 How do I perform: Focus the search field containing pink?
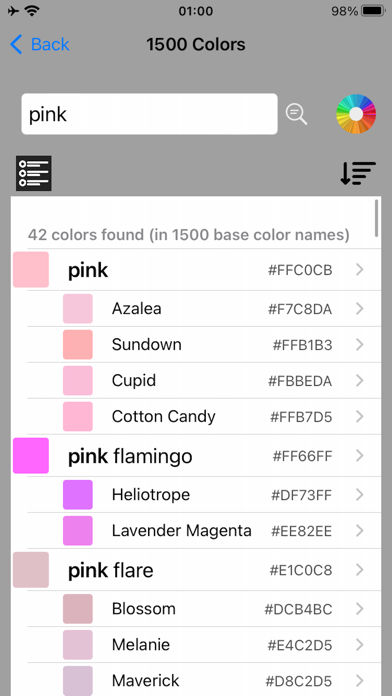[150, 114]
